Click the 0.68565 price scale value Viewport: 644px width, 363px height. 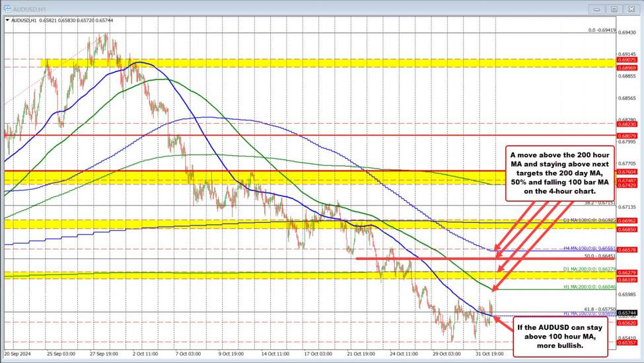pos(627,99)
